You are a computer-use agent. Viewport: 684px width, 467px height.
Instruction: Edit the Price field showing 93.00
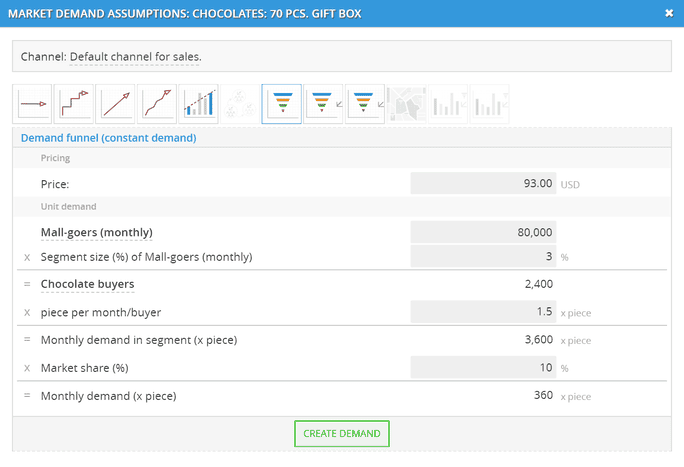point(483,184)
